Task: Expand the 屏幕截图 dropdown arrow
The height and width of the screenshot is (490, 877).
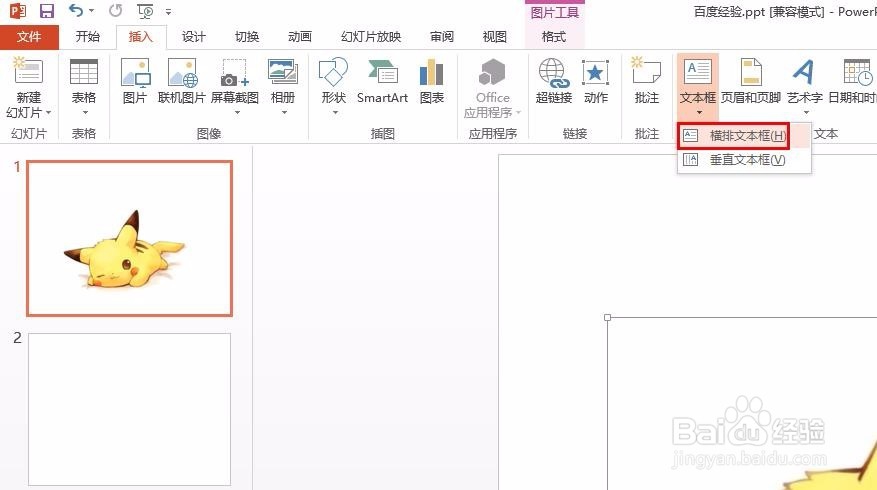Action: [x=237, y=113]
